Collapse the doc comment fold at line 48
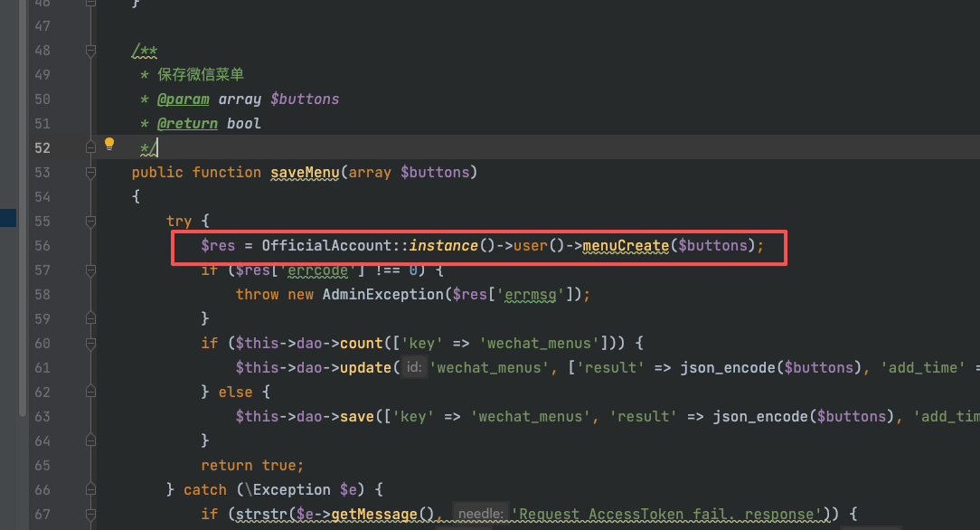Image resolution: width=980 pixels, height=530 pixels. coord(90,51)
